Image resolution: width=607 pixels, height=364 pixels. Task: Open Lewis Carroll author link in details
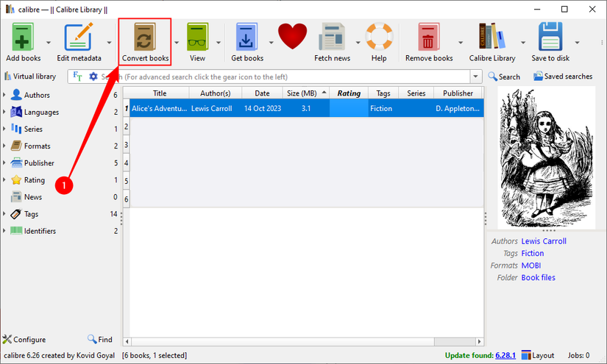(544, 241)
